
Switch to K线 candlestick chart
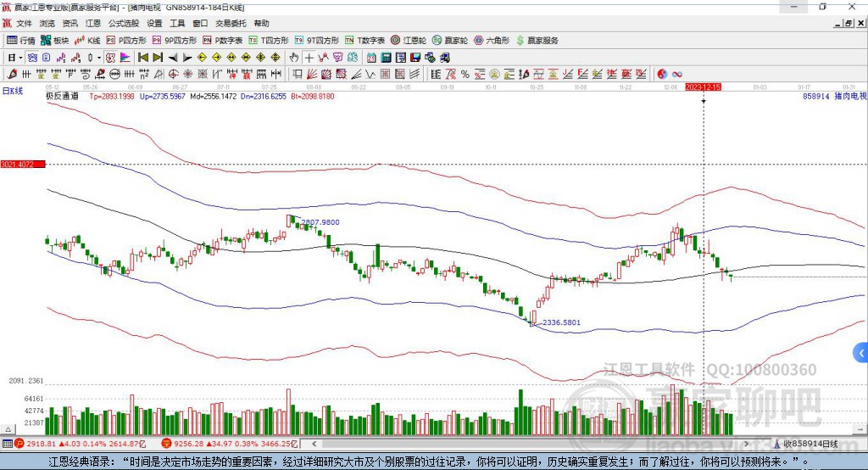[x=87, y=41]
